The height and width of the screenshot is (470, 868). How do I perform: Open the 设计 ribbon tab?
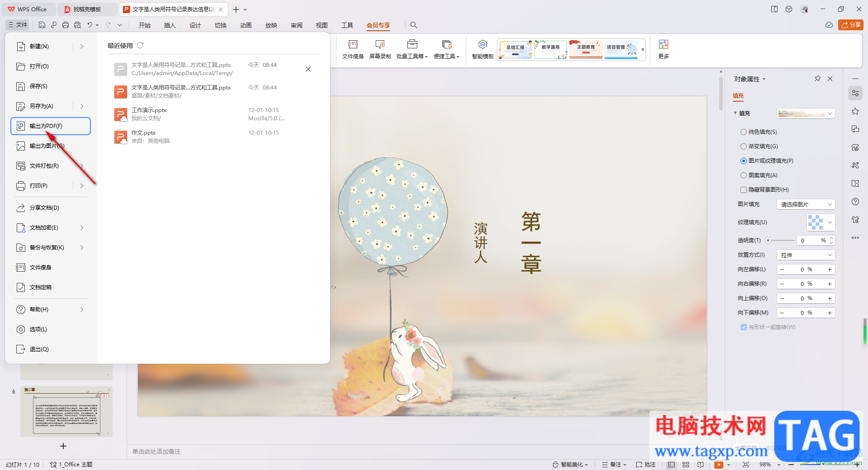tap(195, 25)
